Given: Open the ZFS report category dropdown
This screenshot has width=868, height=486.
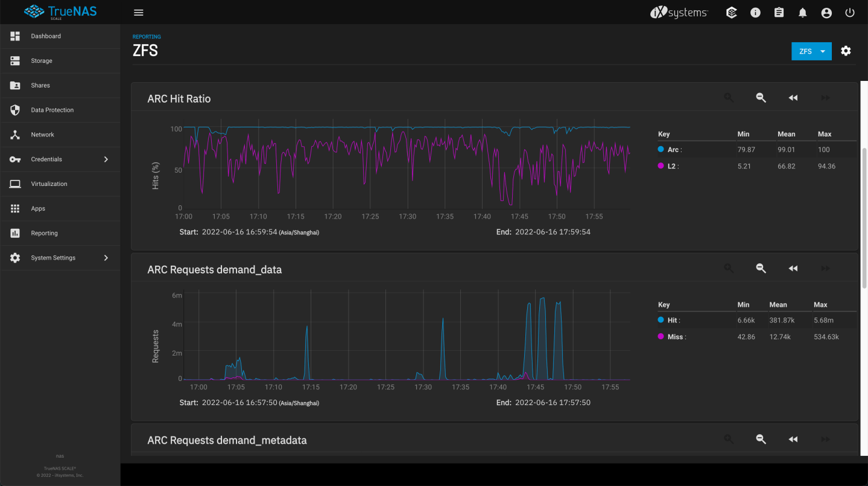Looking at the screenshot, I should (x=811, y=51).
